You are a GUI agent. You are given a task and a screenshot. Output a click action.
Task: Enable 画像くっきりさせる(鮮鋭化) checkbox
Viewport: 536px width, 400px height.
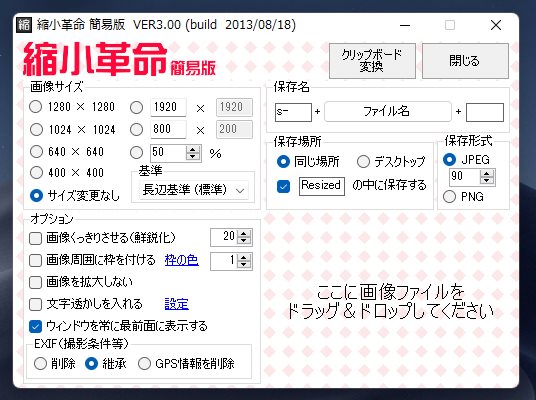35,238
